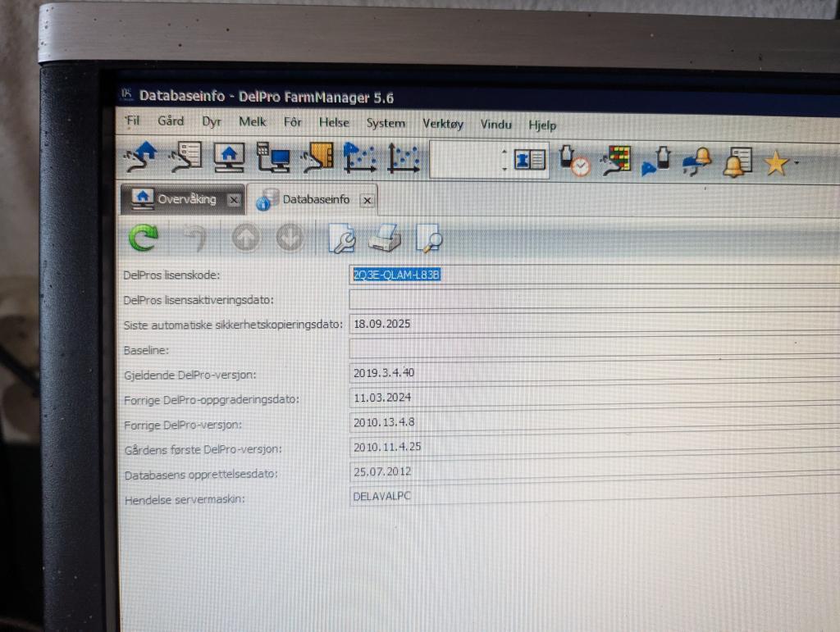Expand the dropdown arrow next to the star
This screenshot has width=840, height=632.
pyautogui.click(x=796, y=164)
